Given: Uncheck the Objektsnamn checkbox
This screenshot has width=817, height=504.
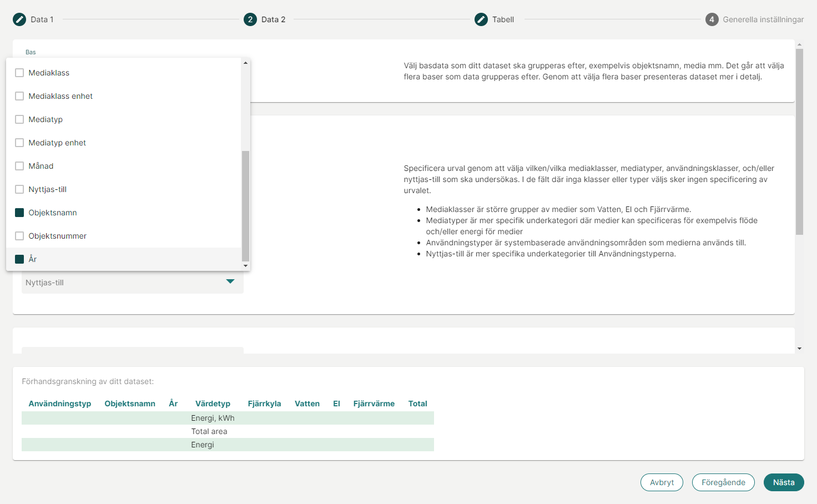Looking at the screenshot, I should pos(19,213).
